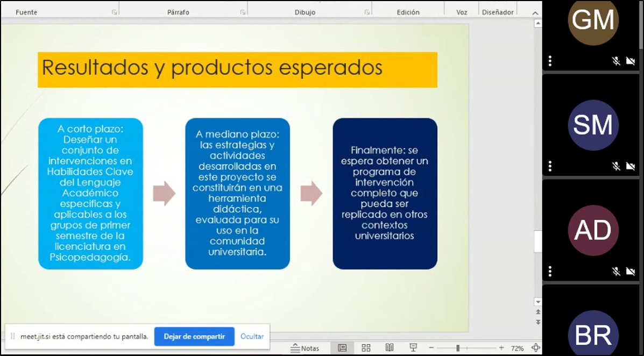Screen dimensions: 644x356
Task: Open more options for participant SM
Action: [x=550, y=166]
